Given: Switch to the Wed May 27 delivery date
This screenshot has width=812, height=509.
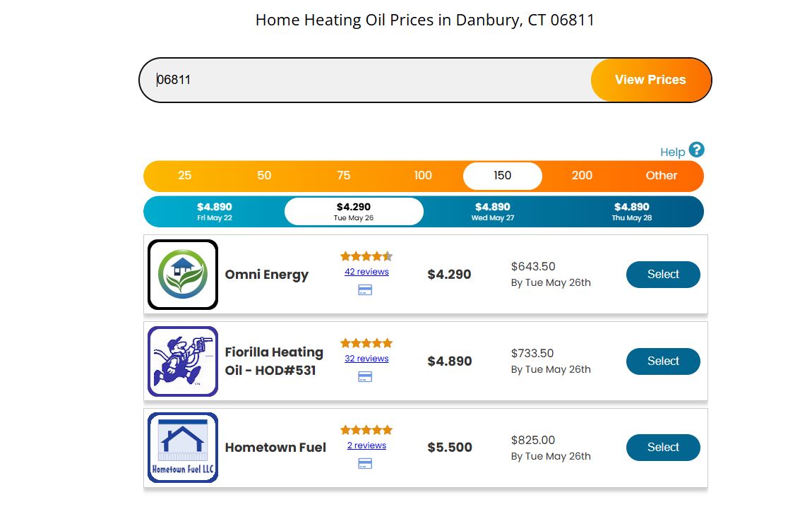Looking at the screenshot, I should click(x=492, y=211).
